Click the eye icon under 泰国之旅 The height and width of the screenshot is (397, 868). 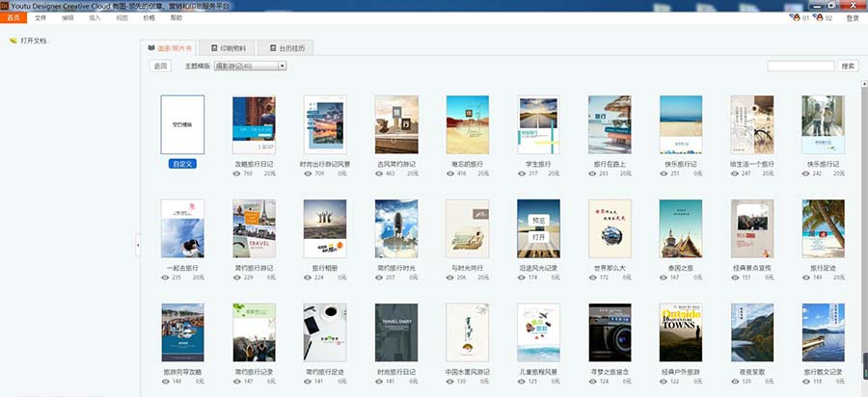[x=665, y=278]
